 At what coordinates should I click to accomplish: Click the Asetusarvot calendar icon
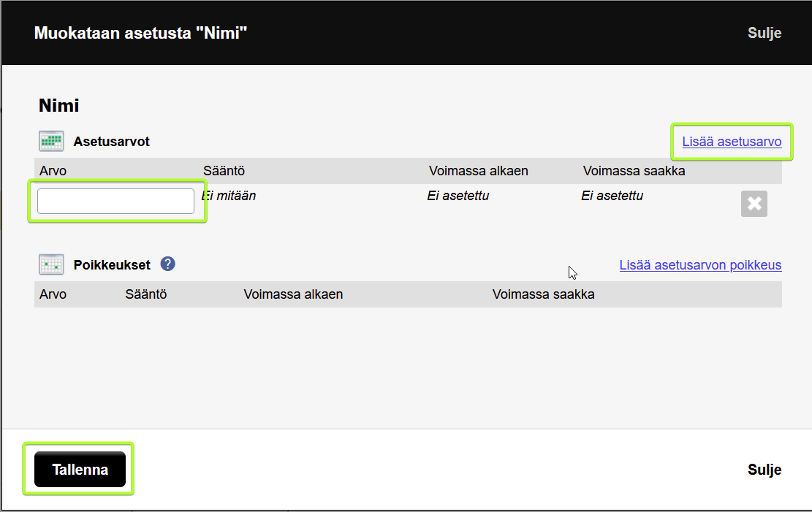click(x=51, y=141)
